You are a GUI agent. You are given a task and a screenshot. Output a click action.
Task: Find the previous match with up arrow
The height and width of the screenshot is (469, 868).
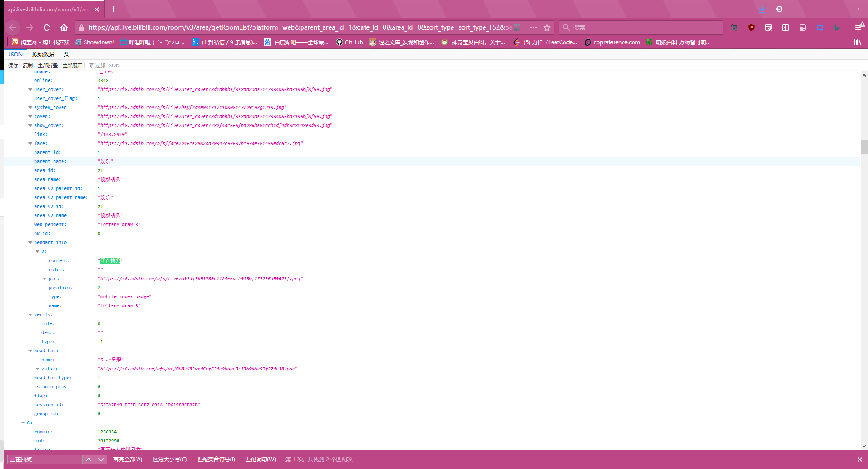89,460
